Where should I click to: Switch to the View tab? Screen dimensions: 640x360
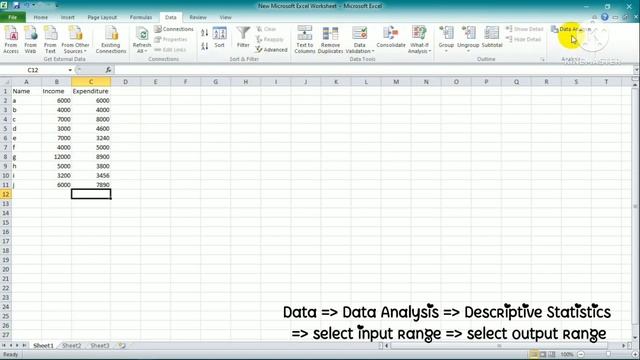coord(225,17)
